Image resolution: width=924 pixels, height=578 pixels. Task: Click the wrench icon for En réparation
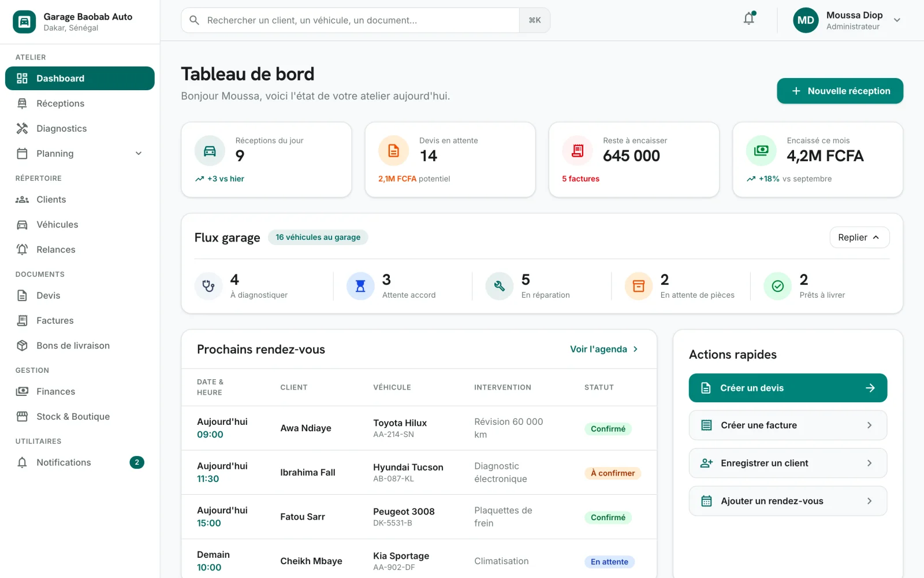(x=500, y=286)
